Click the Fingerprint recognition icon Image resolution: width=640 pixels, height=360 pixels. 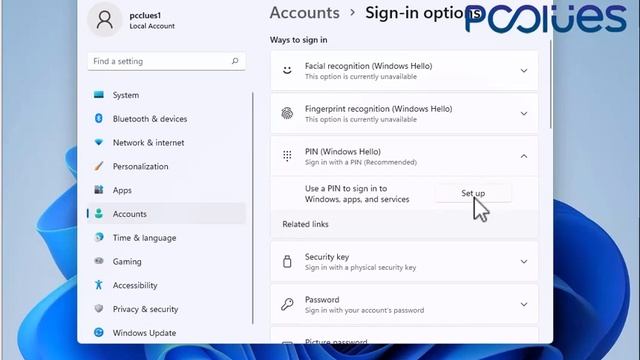287,113
